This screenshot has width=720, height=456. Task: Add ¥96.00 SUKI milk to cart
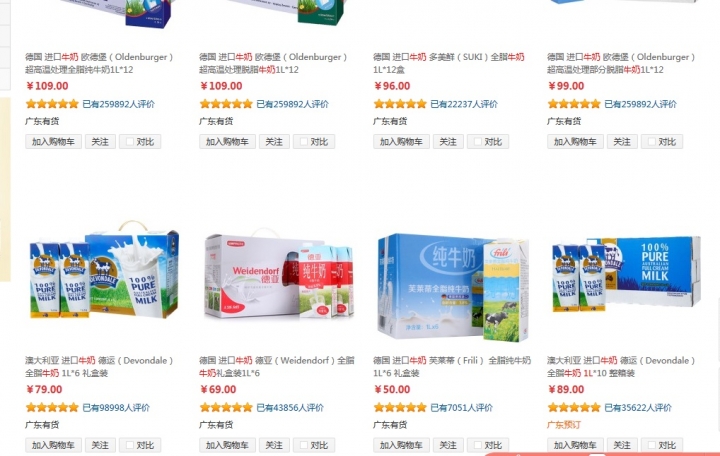(401, 142)
